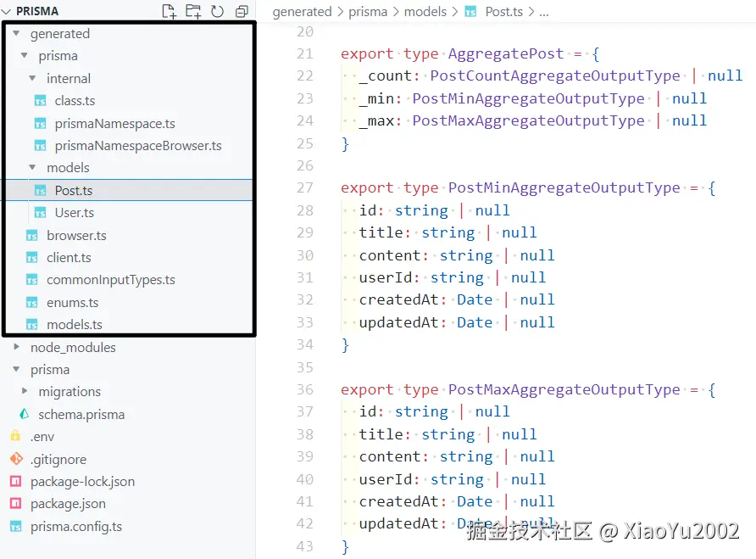
Task: Click the generated breadcrumb segment
Action: click(x=302, y=12)
